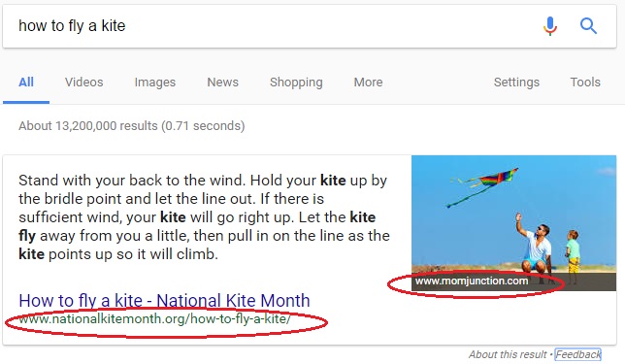
Task: Select the All tab
Action: (26, 83)
